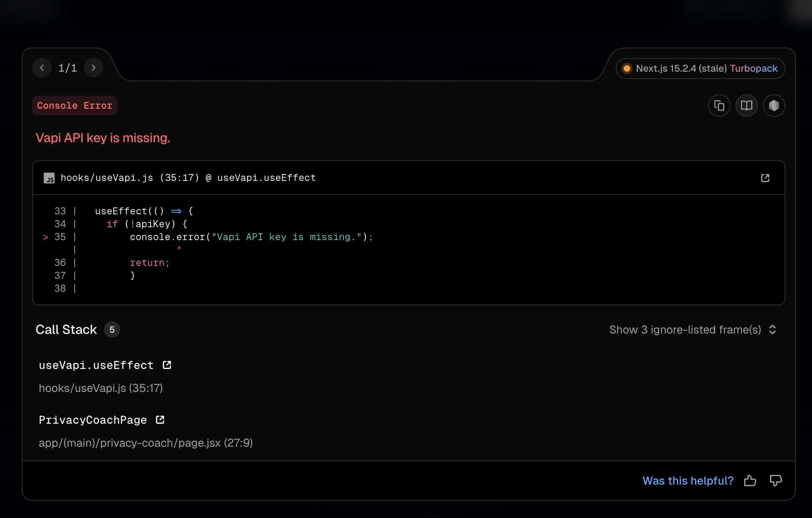Click the 1/1 error counter
The width and height of the screenshot is (812, 518).
click(x=68, y=68)
